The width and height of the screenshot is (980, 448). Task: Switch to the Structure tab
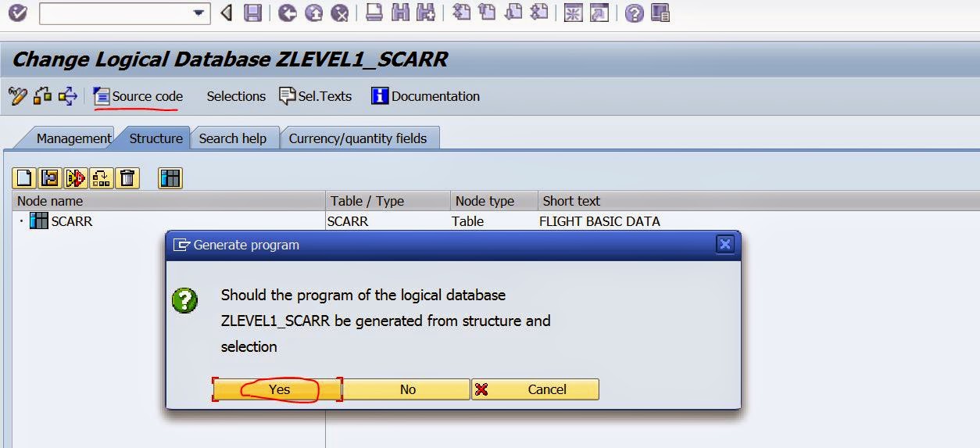coord(156,138)
